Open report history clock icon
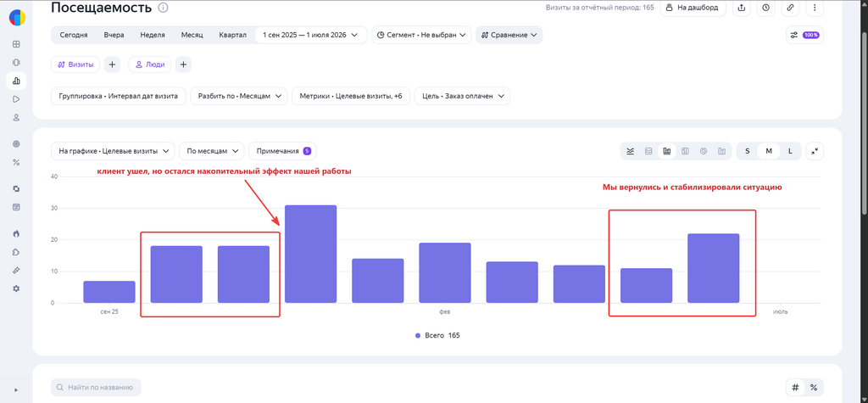Viewport: 868px width, 403px height. click(x=765, y=8)
